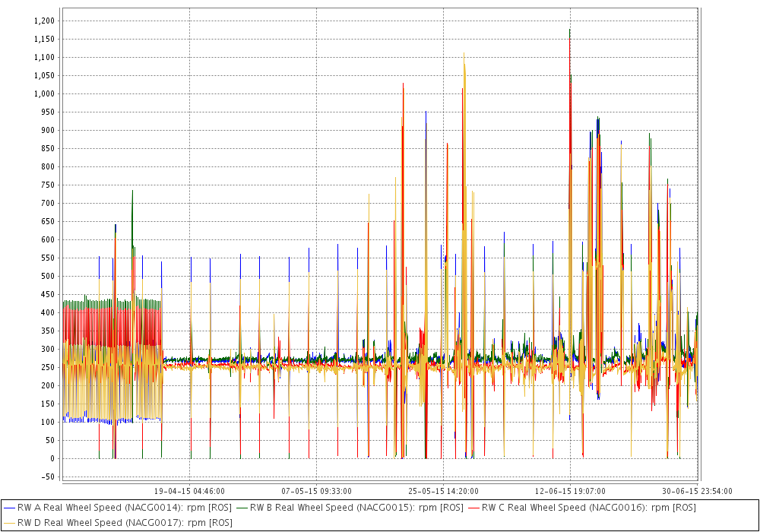The height and width of the screenshot is (532, 760).
Task: Click the 50 y-axis label
Action: coord(49,441)
